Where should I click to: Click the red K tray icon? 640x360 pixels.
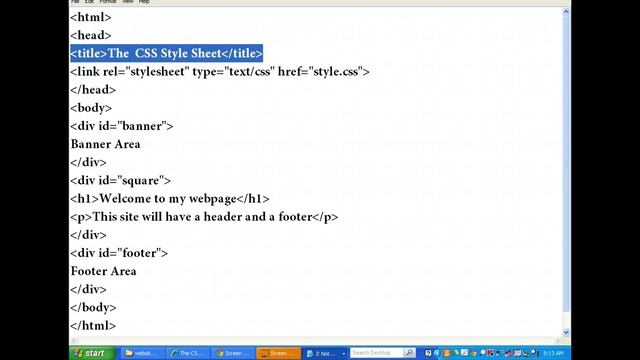490,353
